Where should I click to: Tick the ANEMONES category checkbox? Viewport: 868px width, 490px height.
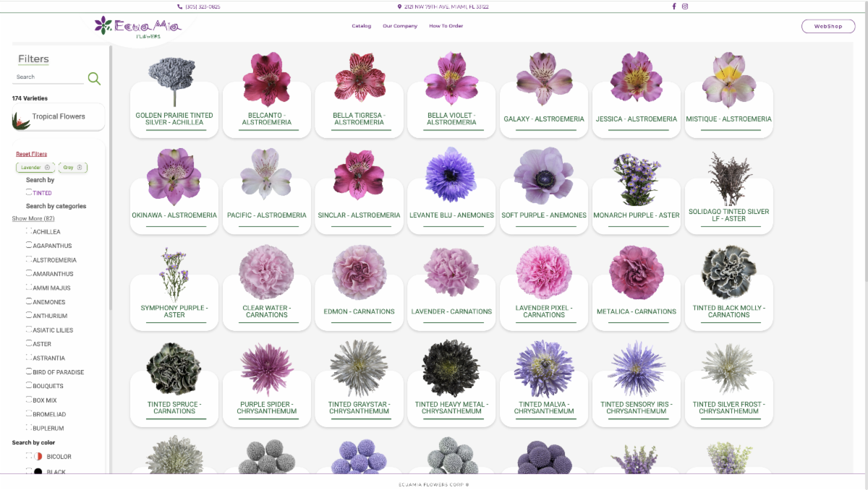[29, 302]
